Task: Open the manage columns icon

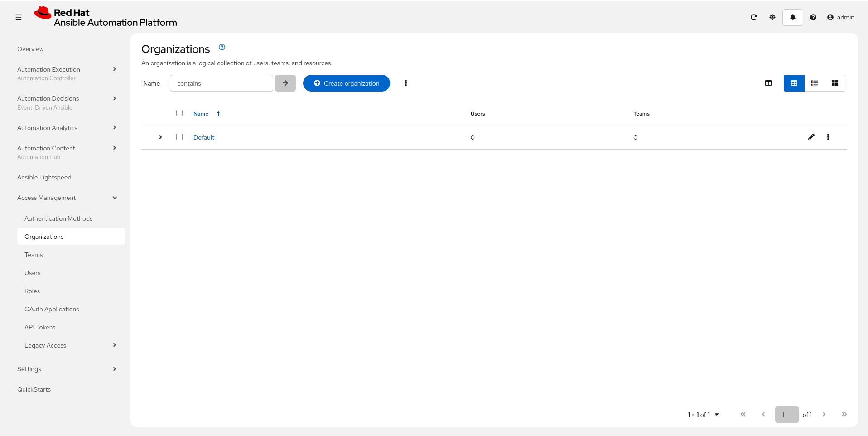Action: pyautogui.click(x=768, y=83)
